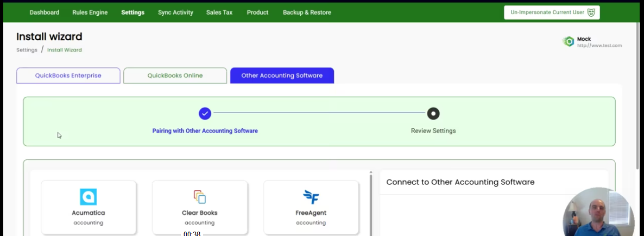The height and width of the screenshot is (236, 644).
Task: Click the Mock company name
Action: 584,39
